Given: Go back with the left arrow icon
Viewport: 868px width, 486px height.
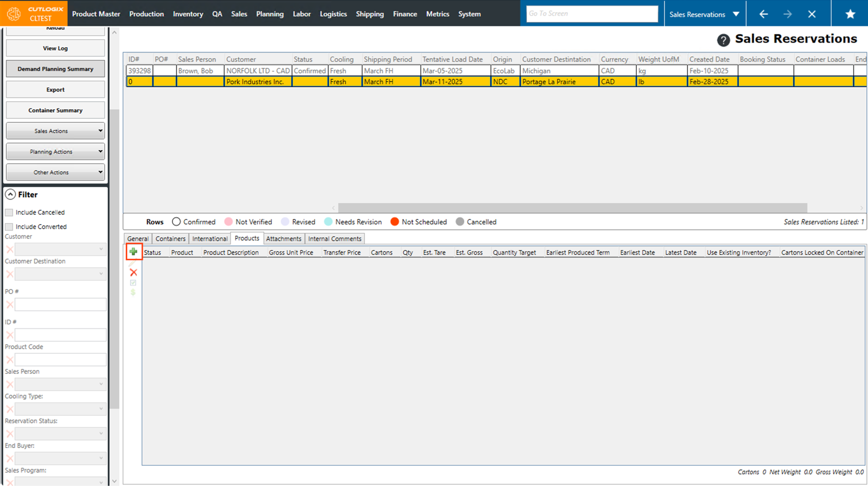Looking at the screenshot, I should coord(763,14).
